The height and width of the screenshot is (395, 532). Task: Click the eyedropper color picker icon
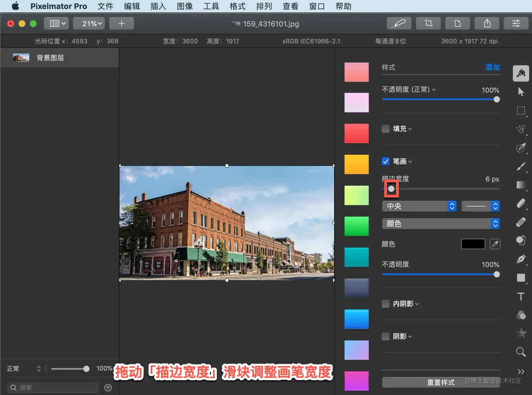point(495,244)
